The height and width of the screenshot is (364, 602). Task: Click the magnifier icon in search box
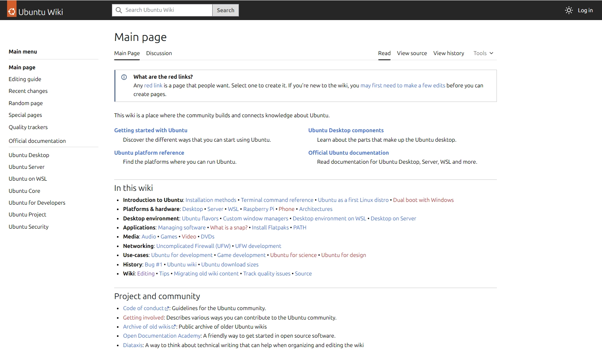[x=119, y=10]
